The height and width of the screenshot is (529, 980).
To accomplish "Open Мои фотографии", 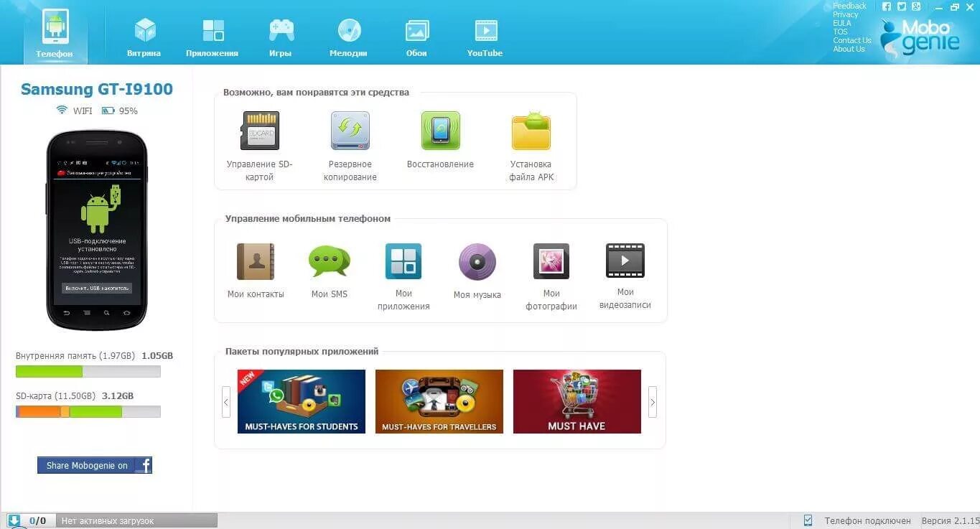I will click(x=551, y=277).
